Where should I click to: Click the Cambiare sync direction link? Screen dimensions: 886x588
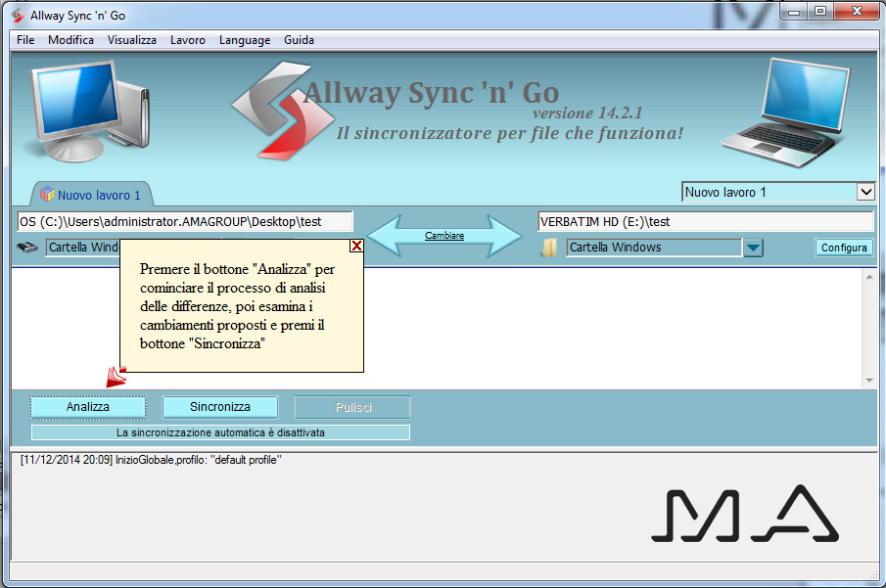(444, 236)
